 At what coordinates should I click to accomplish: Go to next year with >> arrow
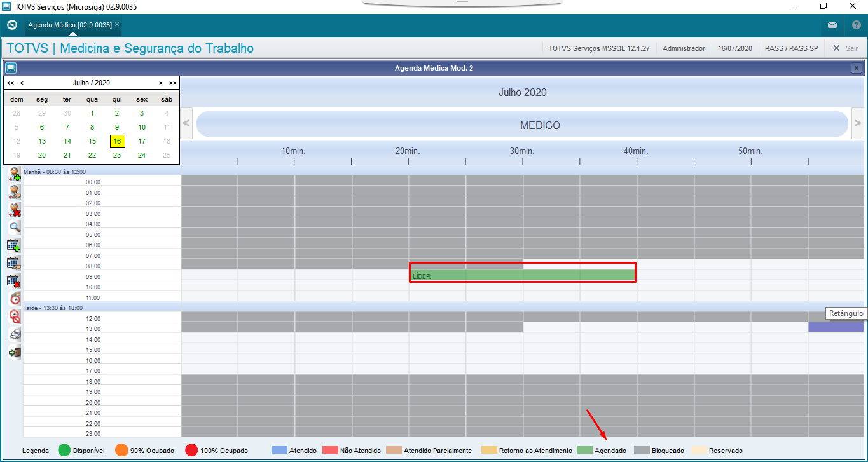(x=173, y=83)
